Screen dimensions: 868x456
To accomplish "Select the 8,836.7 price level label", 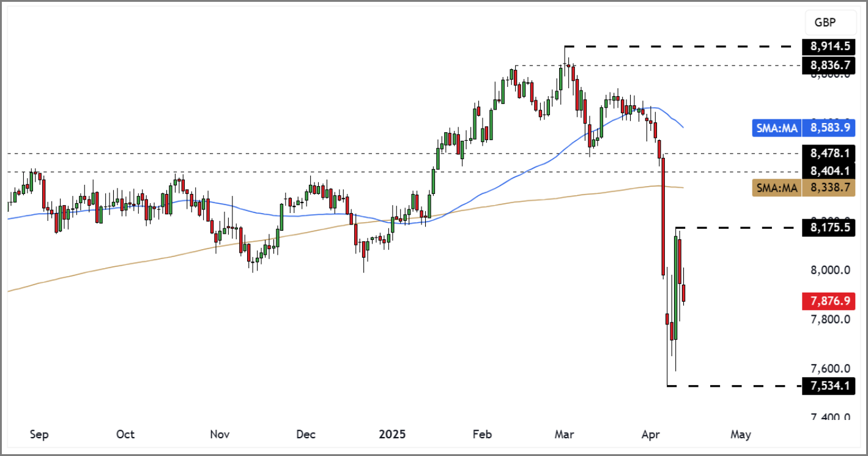I will [x=829, y=64].
